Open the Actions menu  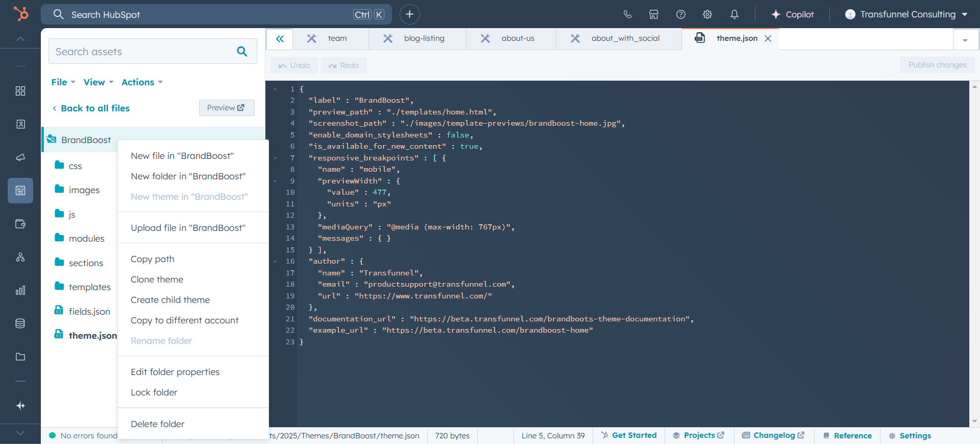pos(142,82)
